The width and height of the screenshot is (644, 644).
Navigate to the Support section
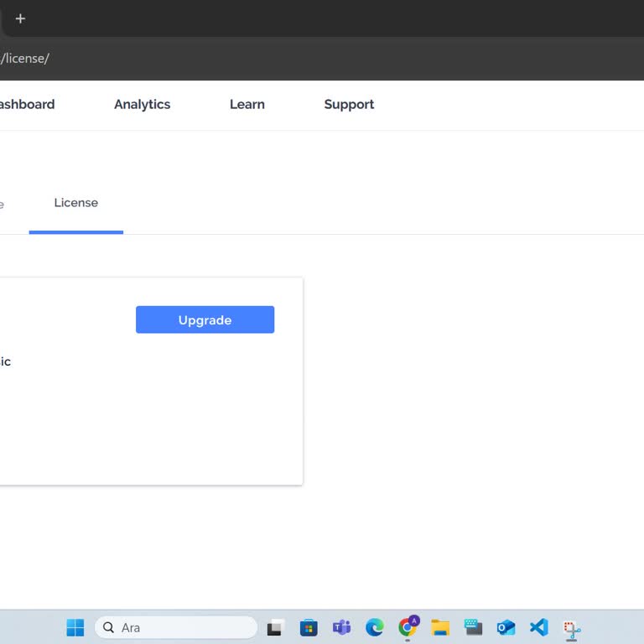click(349, 105)
